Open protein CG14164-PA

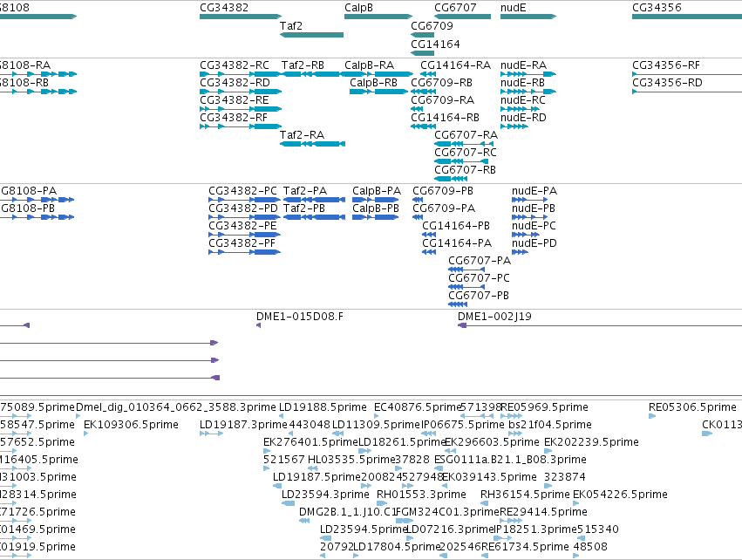click(457, 243)
